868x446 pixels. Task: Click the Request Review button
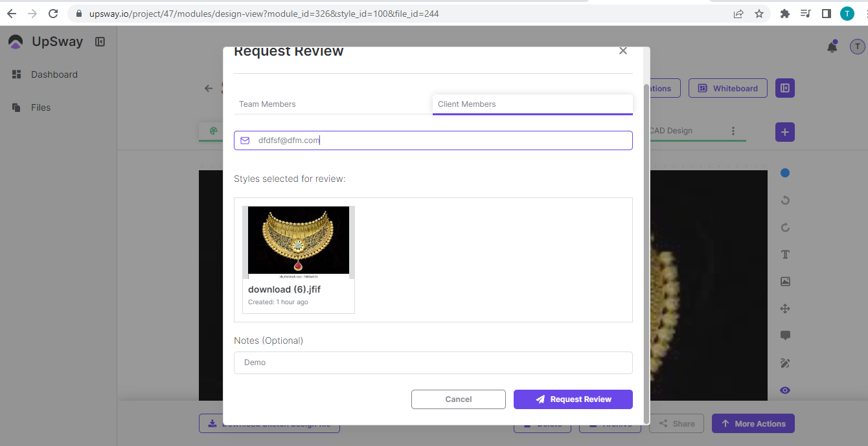click(x=573, y=399)
